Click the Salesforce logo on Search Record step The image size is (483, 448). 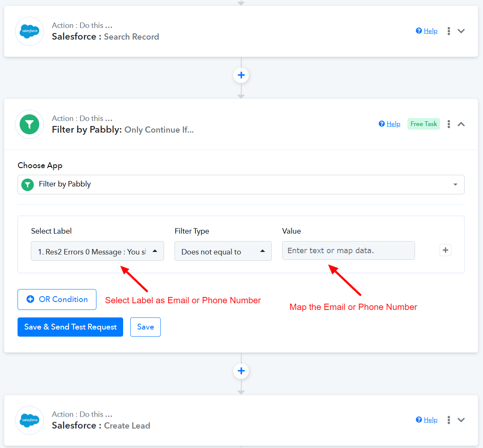pos(29,31)
